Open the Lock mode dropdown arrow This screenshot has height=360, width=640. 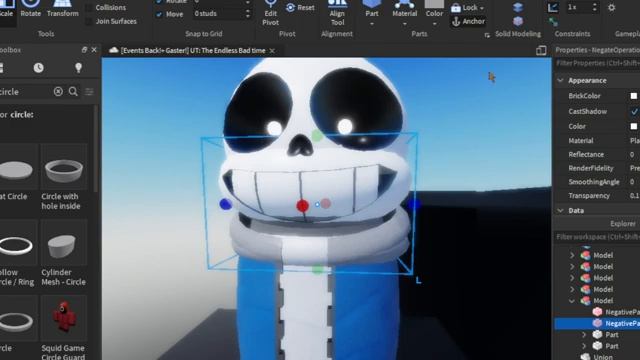[x=482, y=8]
